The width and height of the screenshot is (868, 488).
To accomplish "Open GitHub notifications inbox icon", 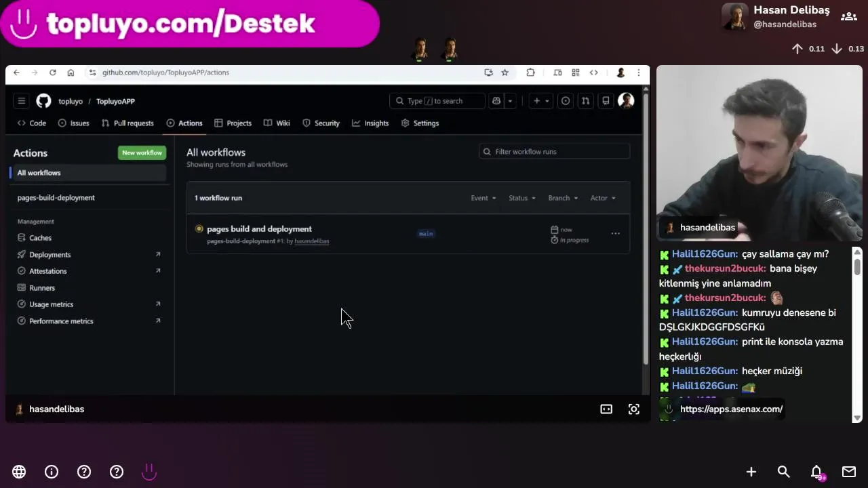I will (x=606, y=101).
